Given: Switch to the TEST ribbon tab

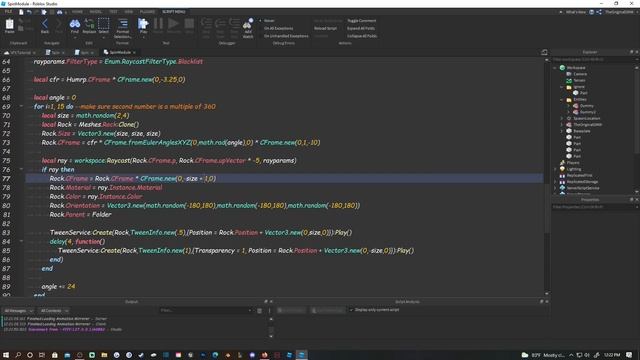Looking at the screenshot, I should click(113, 12).
